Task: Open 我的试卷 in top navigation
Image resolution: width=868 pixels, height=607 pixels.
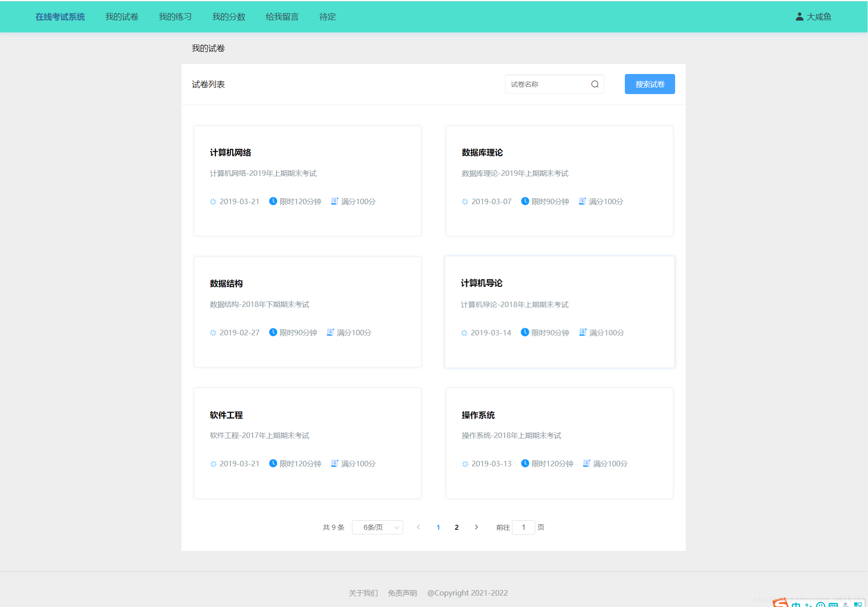Action: (x=122, y=17)
